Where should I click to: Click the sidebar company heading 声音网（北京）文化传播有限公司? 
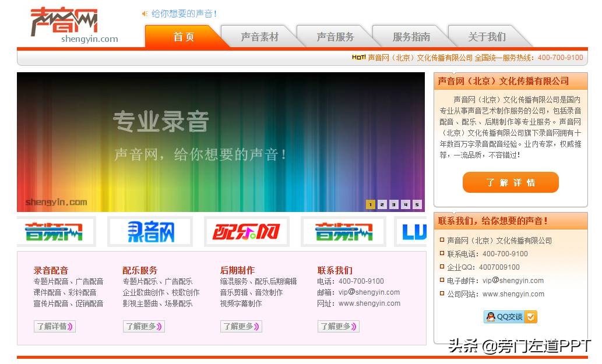(504, 81)
